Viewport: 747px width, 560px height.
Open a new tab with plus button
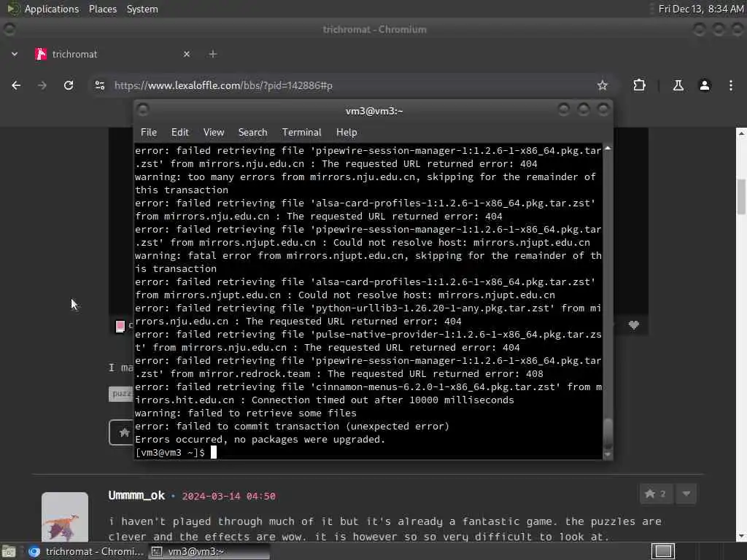pyautogui.click(x=213, y=54)
